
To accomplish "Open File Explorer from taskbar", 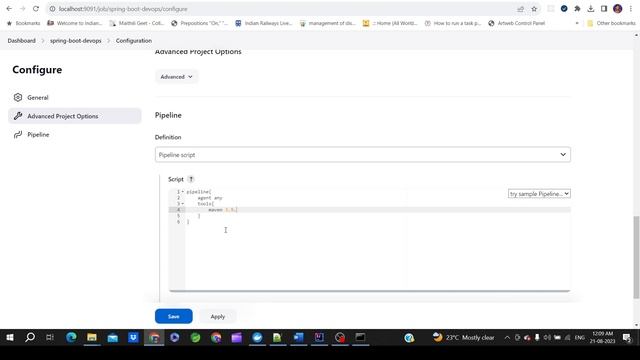I will tap(92, 338).
